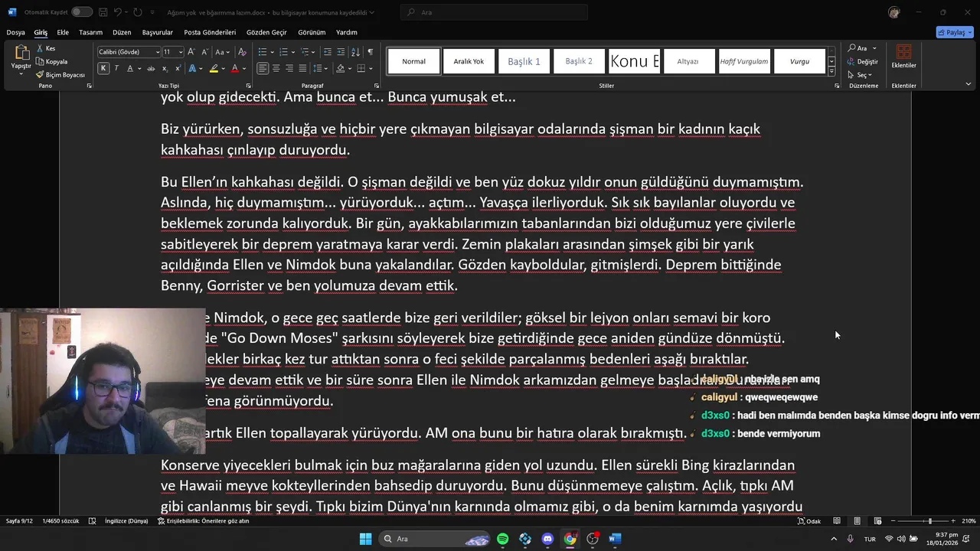This screenshot has width=980, height=551.
Task: Adjust the zoom slider in status bar
Action: [x=929, y=521]
